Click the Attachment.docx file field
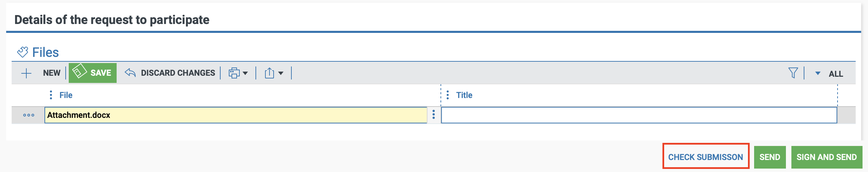 [x=235, y=115]
